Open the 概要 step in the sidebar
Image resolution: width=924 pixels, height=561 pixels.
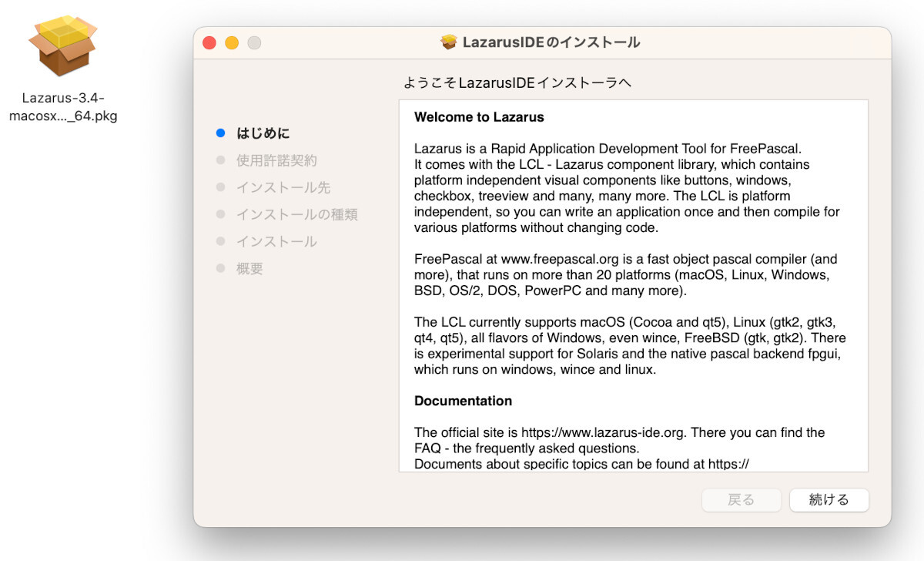249,269
